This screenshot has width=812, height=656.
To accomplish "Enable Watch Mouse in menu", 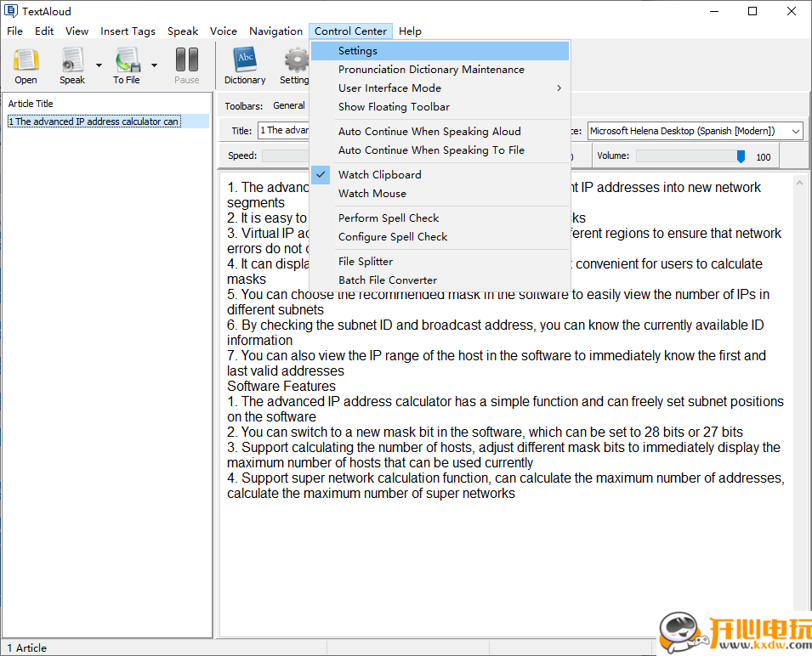I will pyautogui.click(x=372, y=194).
